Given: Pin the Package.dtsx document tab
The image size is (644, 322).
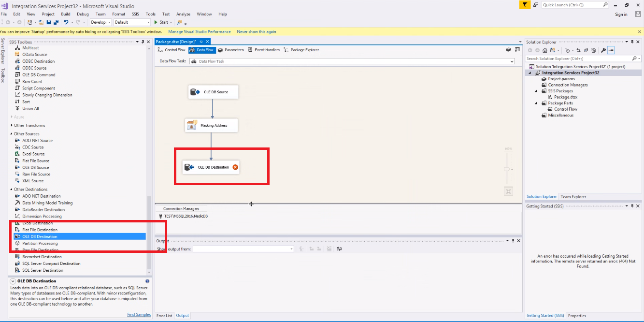Looking at the screenshot, I should tap(201, 42).
